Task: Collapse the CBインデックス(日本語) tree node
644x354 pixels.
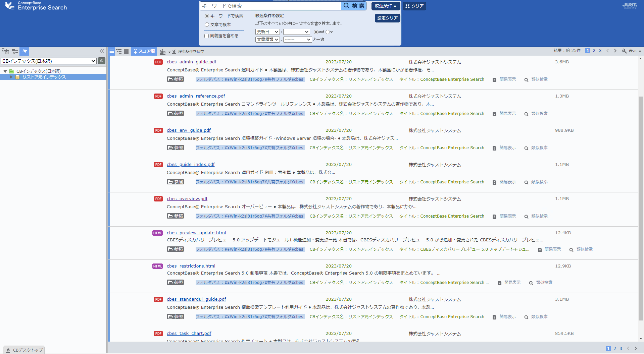Action: tap(5, 71)
